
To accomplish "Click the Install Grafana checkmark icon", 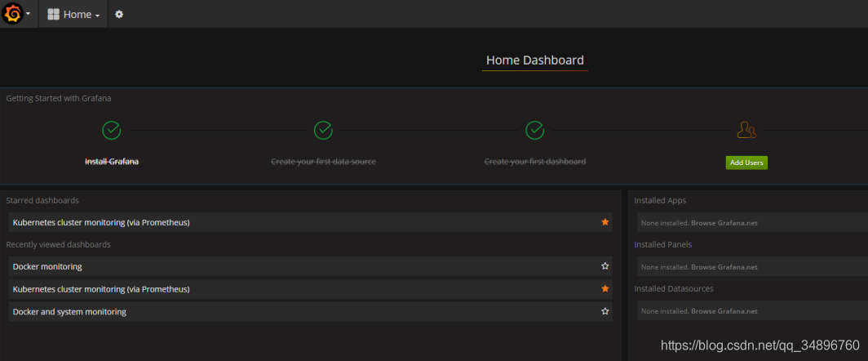I will coord(112,131).
